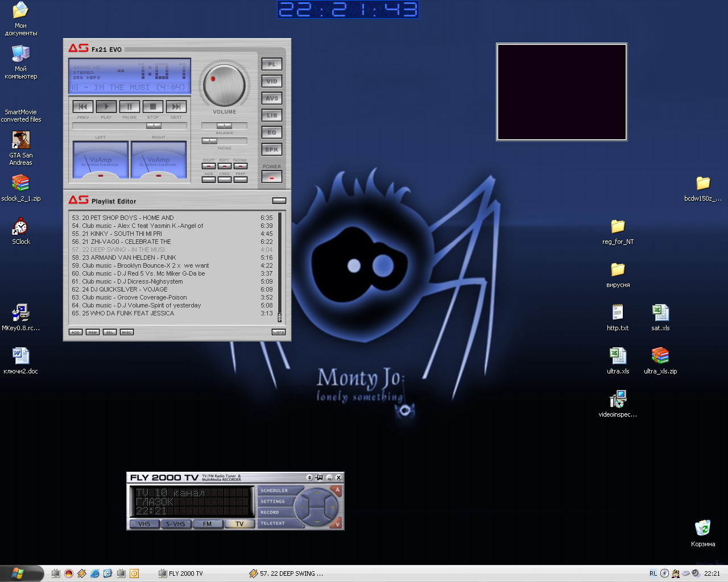Click the FADING slider handle
Viewport: 728px width, 582px height.
210,140
